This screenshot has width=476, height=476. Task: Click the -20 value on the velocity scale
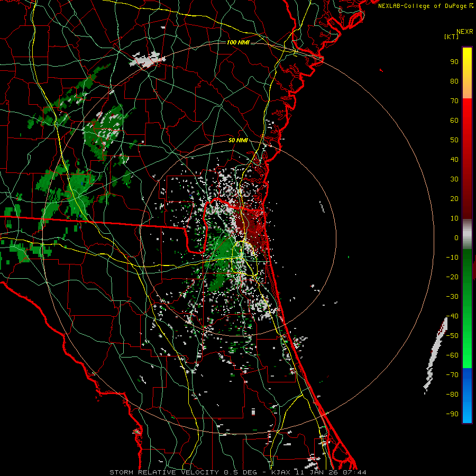pyautogui.click(x=452, y=277)
